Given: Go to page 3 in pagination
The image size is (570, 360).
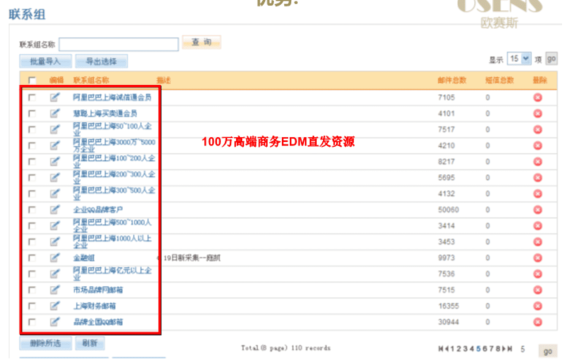Looking at the screenshot, I should 465,349.
